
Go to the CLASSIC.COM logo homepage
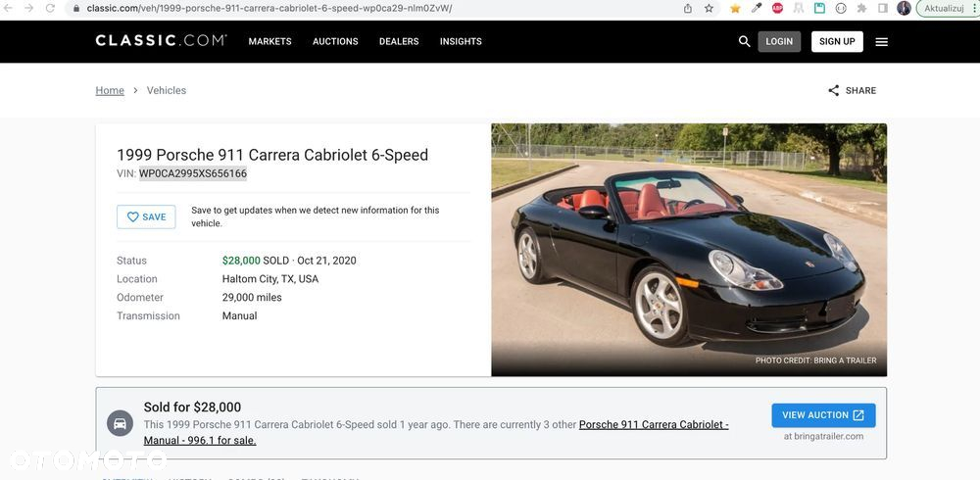point(162,40)
